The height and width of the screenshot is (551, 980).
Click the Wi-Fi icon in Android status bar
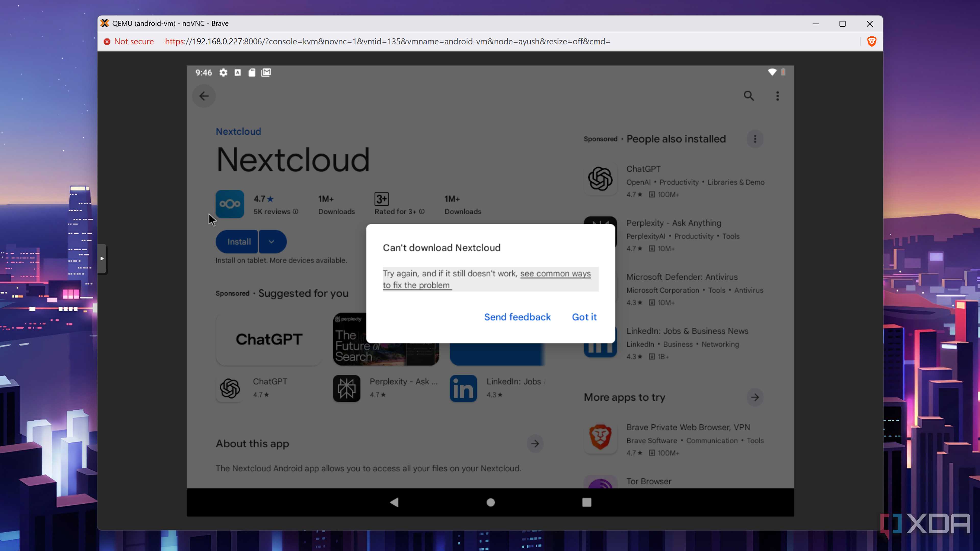tap(772, 72)
